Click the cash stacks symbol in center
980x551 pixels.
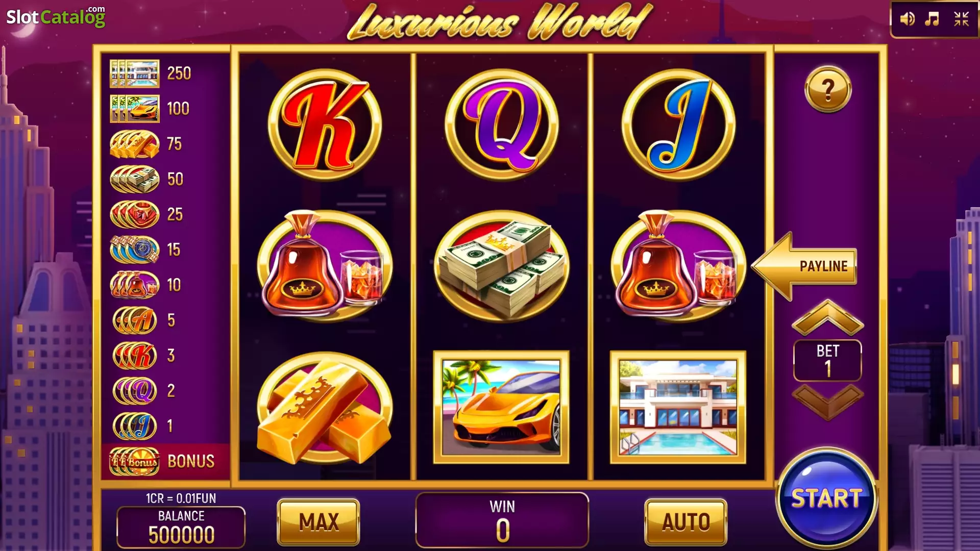[x=502, y=266]
